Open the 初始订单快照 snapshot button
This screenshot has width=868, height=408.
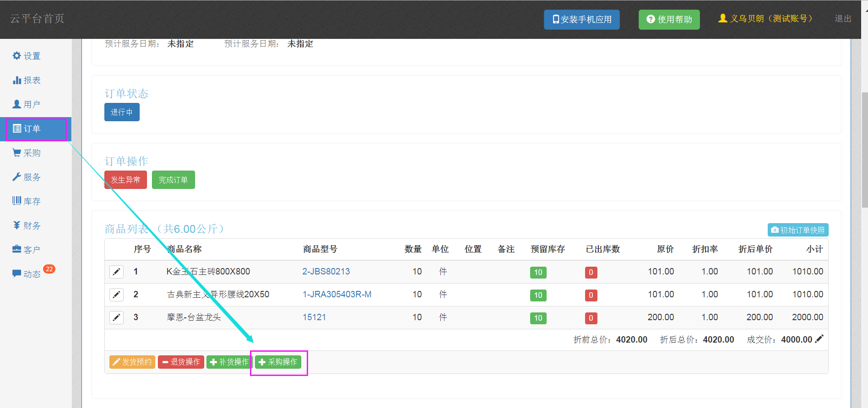click(798, 230)
